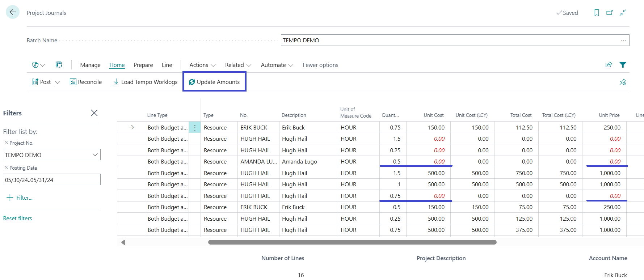Toggle the filter pane funnel icon

pos(623,65)
